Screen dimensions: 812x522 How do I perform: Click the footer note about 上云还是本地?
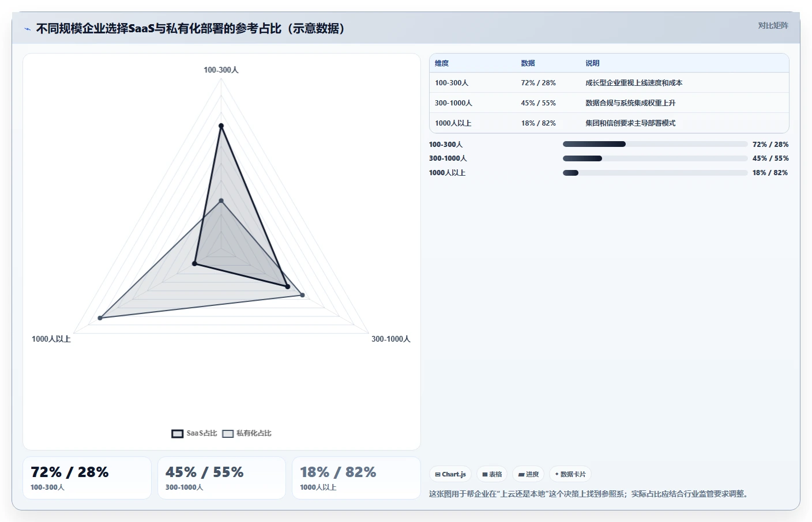click(589, 494)
